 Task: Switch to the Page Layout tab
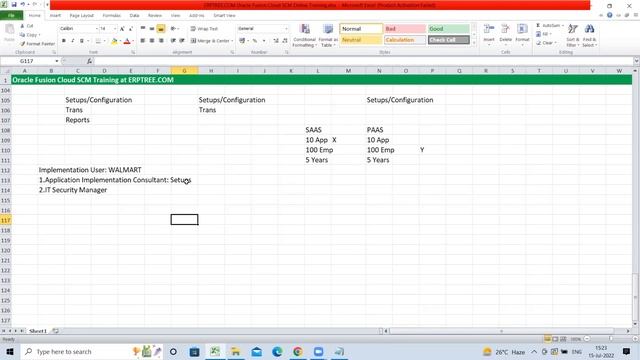[82, 16]
